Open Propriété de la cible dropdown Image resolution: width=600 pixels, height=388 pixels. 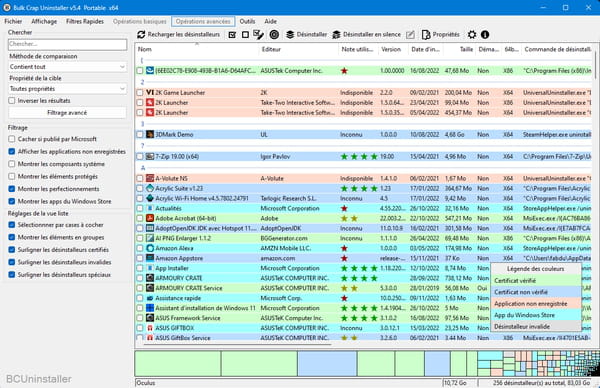tap(67, 89)
